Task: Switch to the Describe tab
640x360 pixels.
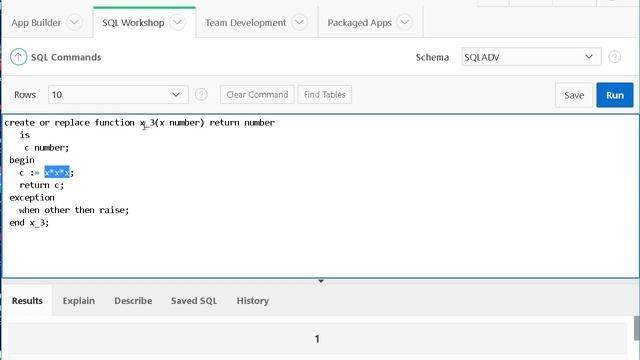Action: pos(133,301)
